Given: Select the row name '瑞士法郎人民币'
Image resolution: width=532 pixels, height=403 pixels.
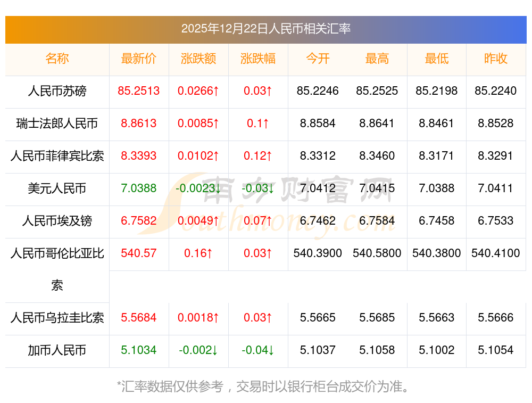Looking at the screenshot, I should [x=57, y=124].
